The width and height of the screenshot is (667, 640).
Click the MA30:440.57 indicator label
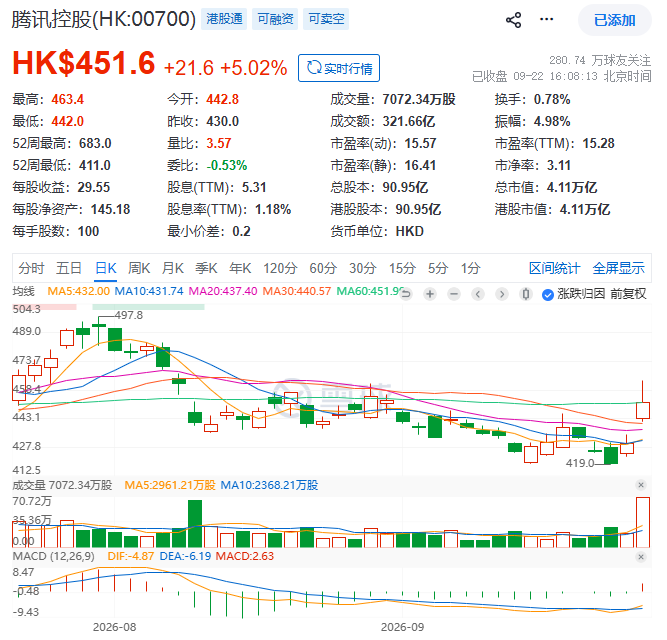click(x=296, y=291)
